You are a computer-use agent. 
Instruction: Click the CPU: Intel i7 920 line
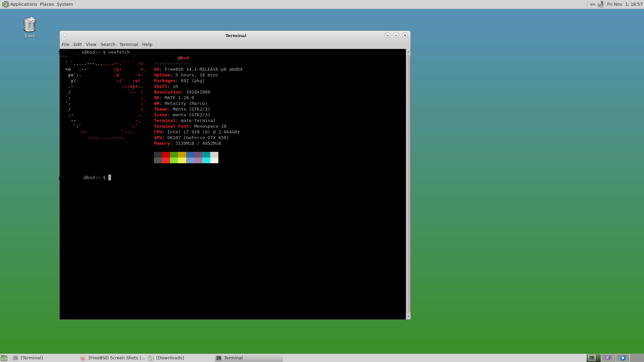(197, 132)
